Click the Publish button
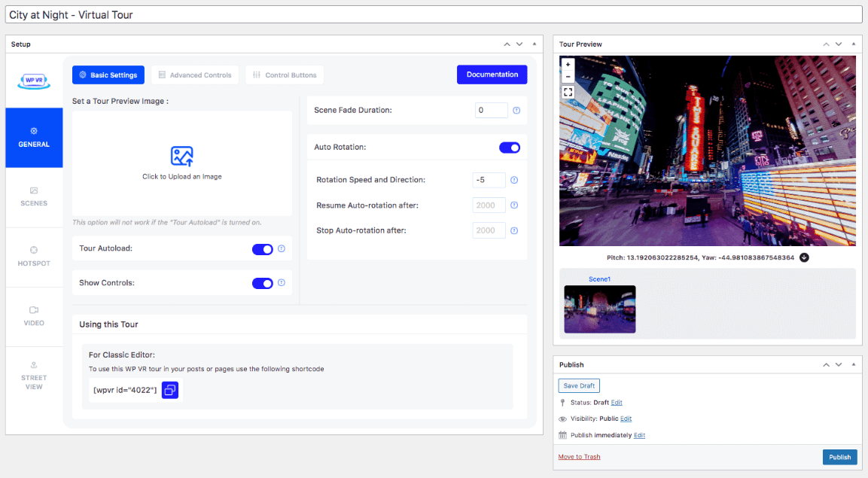The image size is (868, 478). (839, 457)
